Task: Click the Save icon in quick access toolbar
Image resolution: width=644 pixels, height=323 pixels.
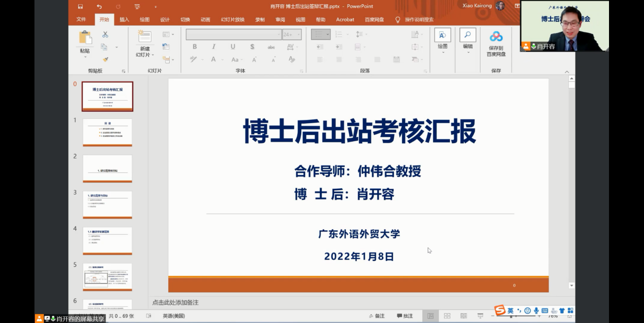Action: (80, 6)
